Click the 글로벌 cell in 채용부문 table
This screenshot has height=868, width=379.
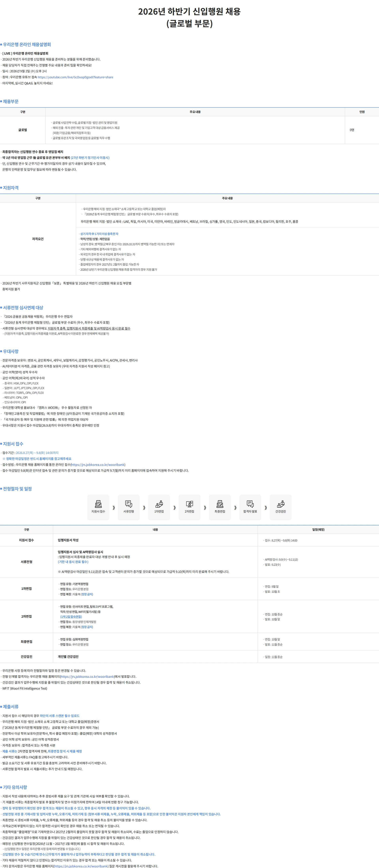(x=23, y=130)
